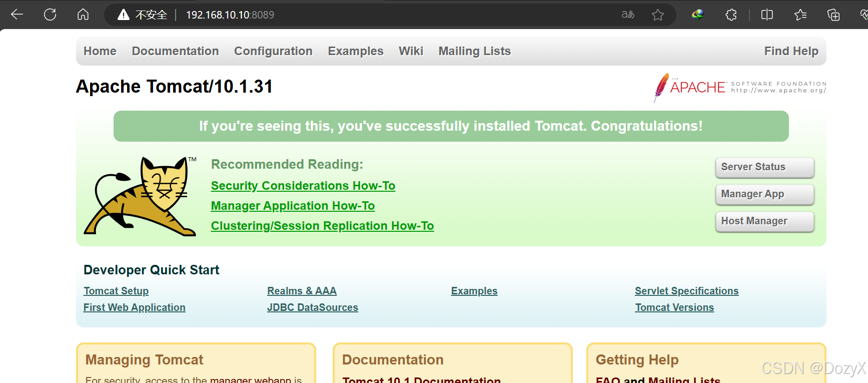Open Security Considerations How-To link
This screenshot has width=868, height=383.
point(303,186)
